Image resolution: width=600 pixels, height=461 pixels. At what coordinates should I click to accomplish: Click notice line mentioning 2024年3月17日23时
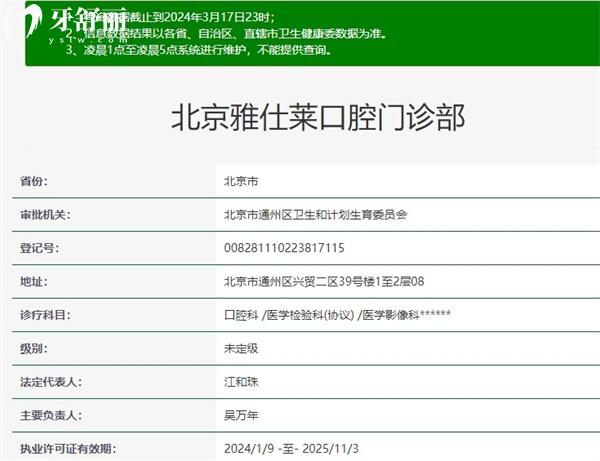(x=170, y=17)
